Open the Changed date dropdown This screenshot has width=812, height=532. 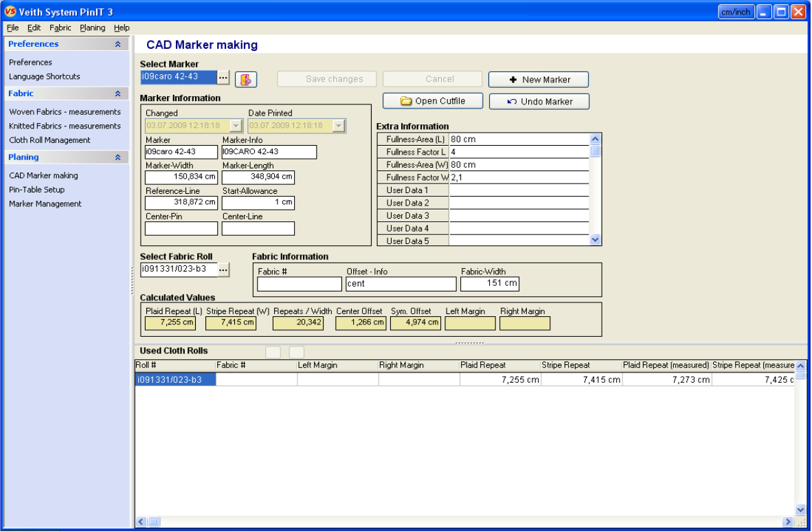[236, 126]
